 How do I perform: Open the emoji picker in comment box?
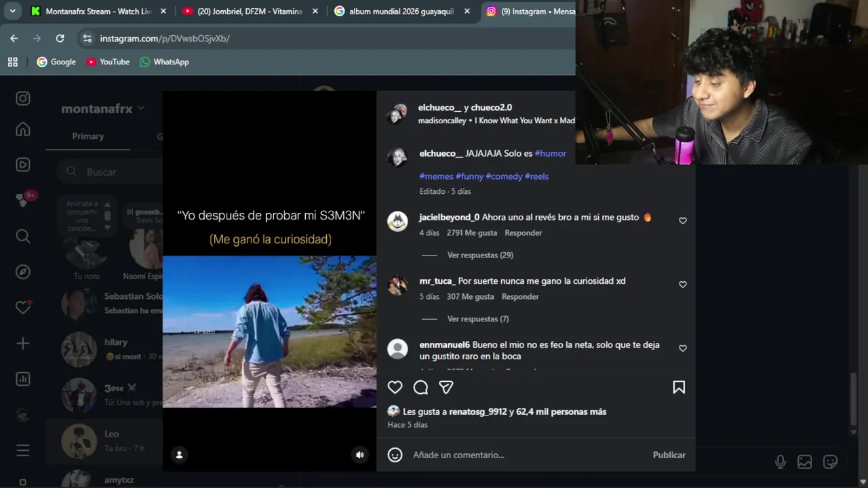pos(395,455)
